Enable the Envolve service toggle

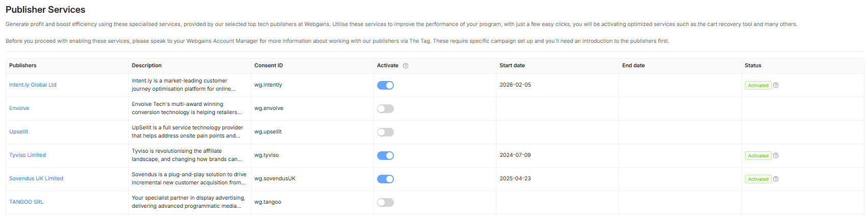[385, 108]
